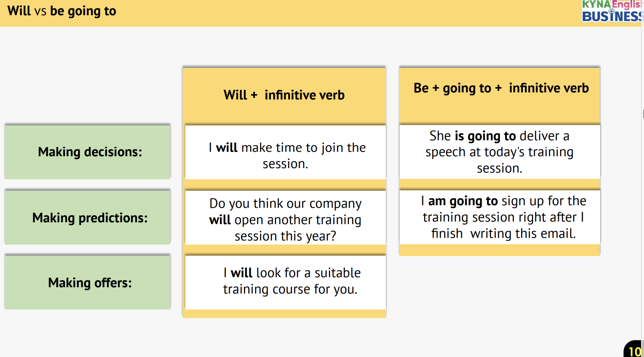Select the "I will make time" example box
644x357 pixels.
(285, 156)
